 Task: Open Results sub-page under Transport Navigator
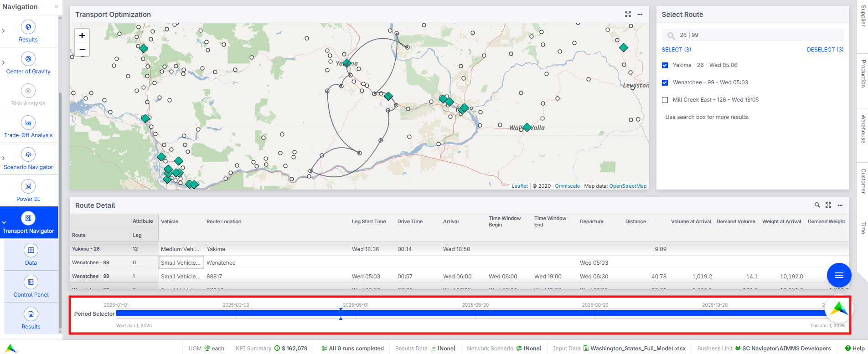pos(31,318)
